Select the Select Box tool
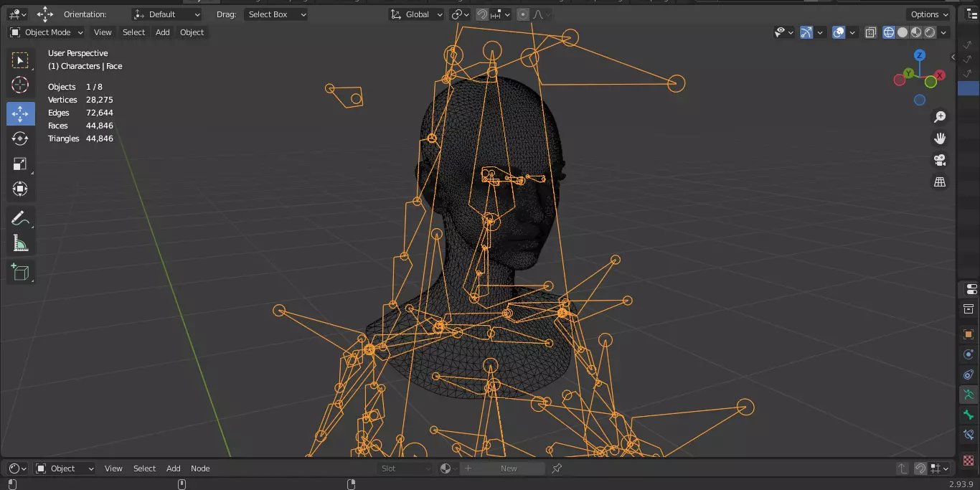Screen dimensions: 980x490 point(20,60)
